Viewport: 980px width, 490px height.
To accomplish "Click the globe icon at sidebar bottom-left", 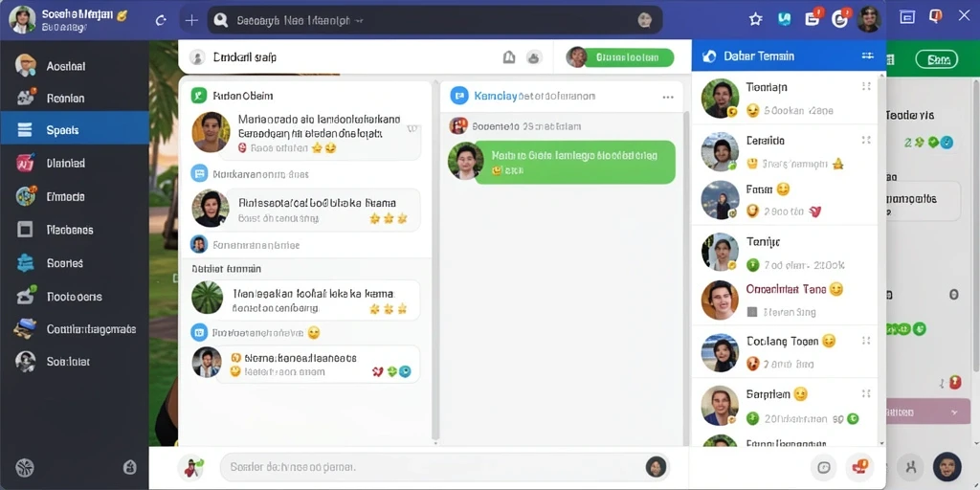I will [24, 467].
